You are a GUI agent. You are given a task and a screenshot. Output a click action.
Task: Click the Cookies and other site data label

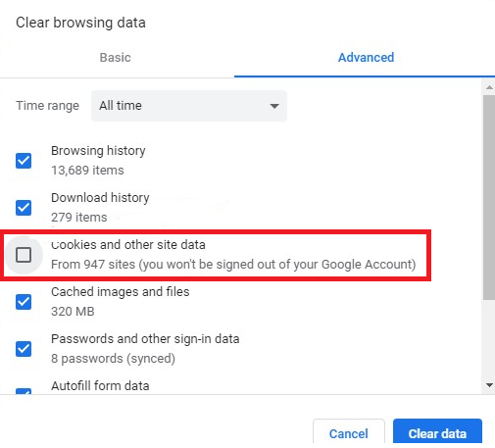click(128, 245)
